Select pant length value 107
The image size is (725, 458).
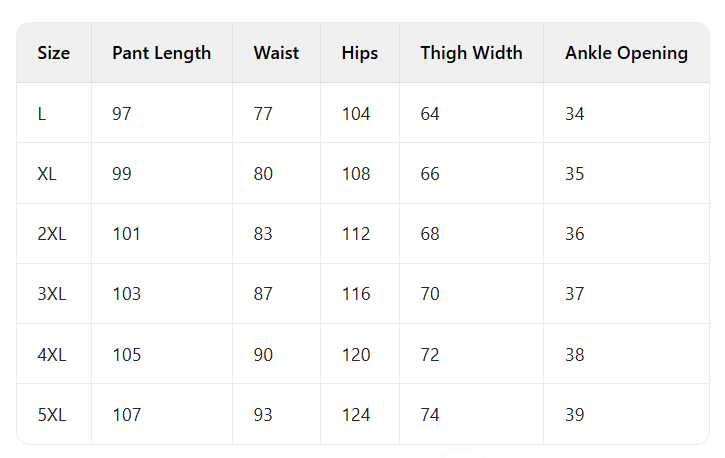[127, 415]
